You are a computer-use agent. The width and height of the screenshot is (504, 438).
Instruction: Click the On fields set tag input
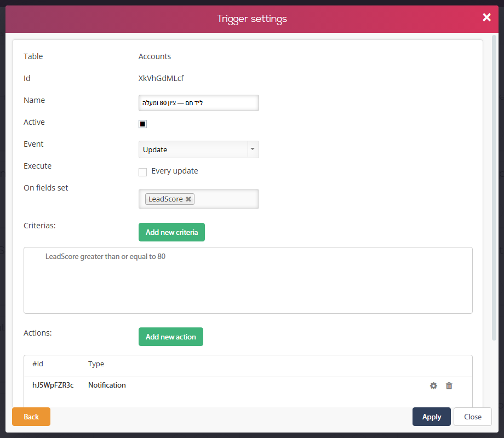(x=226, y=199)
